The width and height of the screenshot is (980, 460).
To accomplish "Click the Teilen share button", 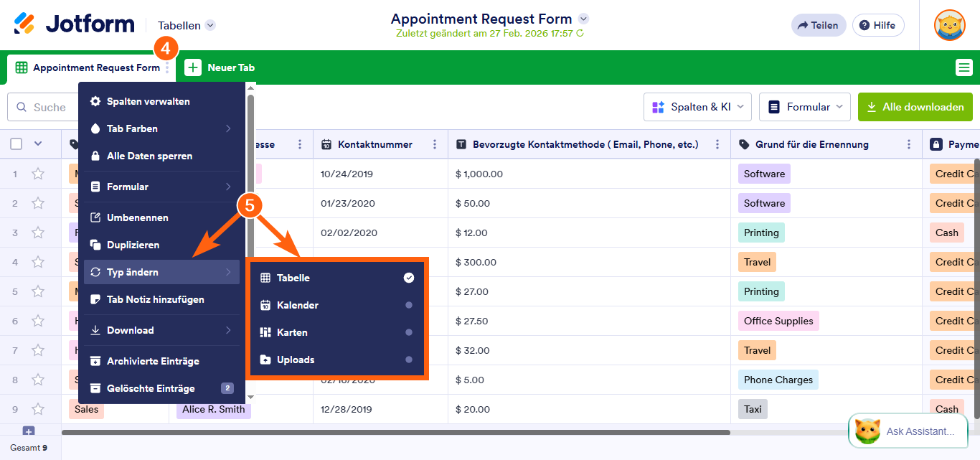I will click(818, 25).
